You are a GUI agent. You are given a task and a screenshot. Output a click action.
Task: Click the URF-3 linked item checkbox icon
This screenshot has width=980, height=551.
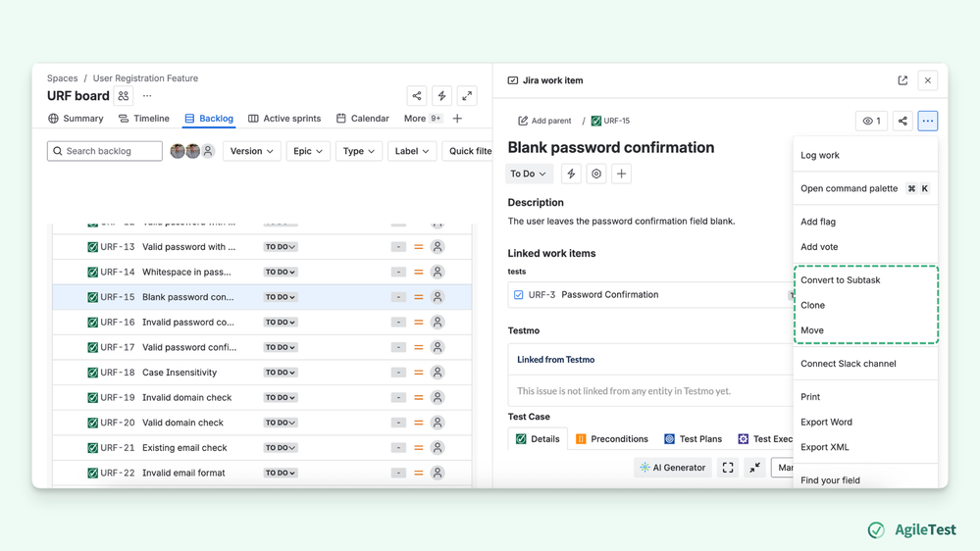click(x=519, y=295)
